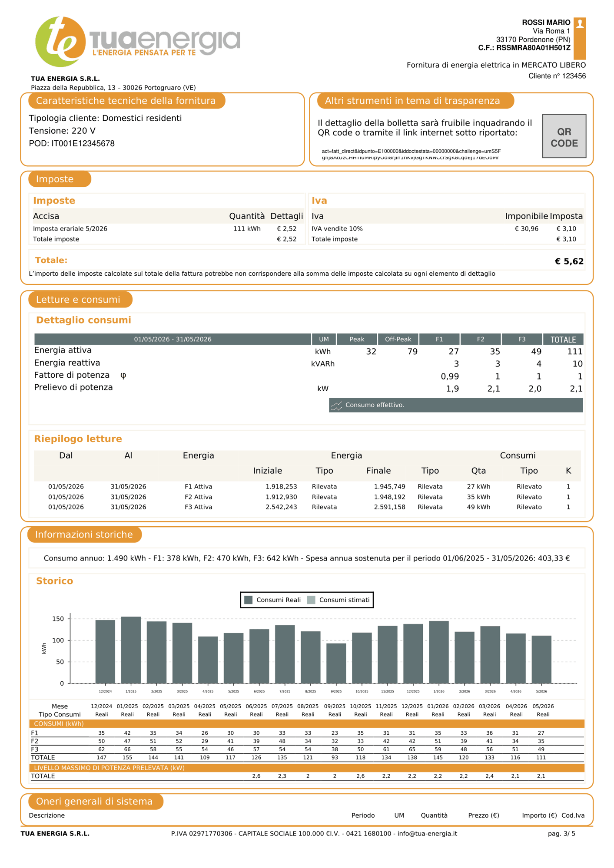Click the F3 Attiva reading row
This screenshot has width=614, height=868.
[307, 507]
